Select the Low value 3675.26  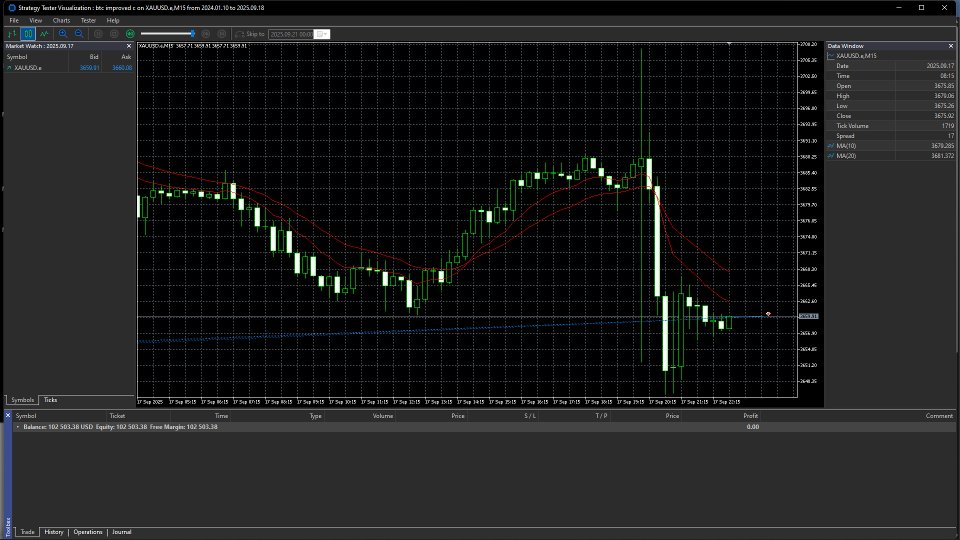(x=944, y=106)
